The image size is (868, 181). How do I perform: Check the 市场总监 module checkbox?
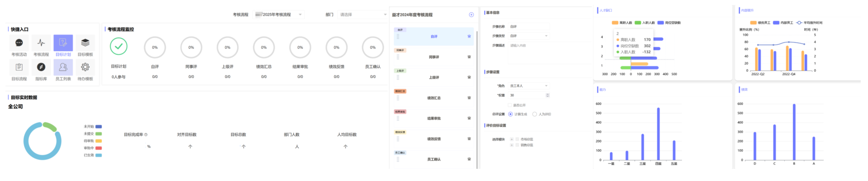(517, 139)
